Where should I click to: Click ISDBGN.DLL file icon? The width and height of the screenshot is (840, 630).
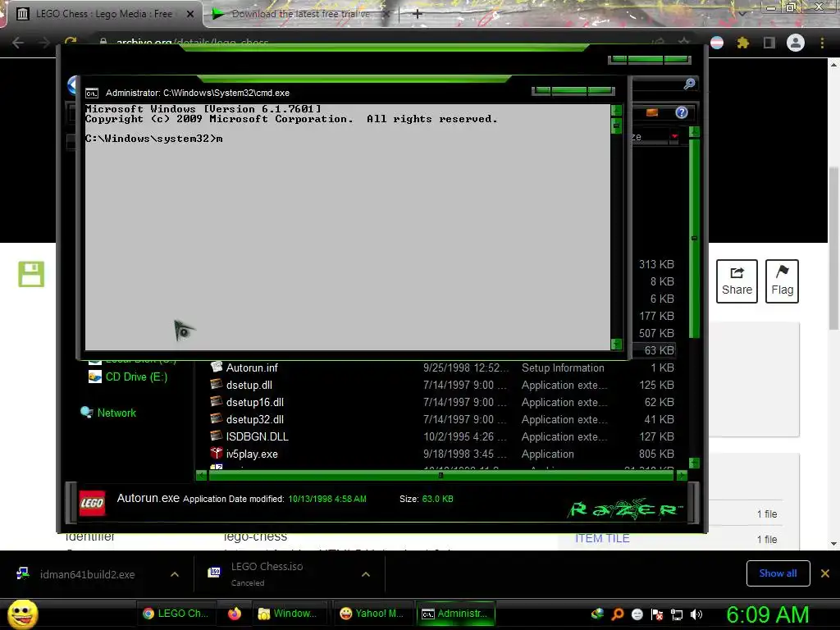pyautogui.click(x=217, y=436)
